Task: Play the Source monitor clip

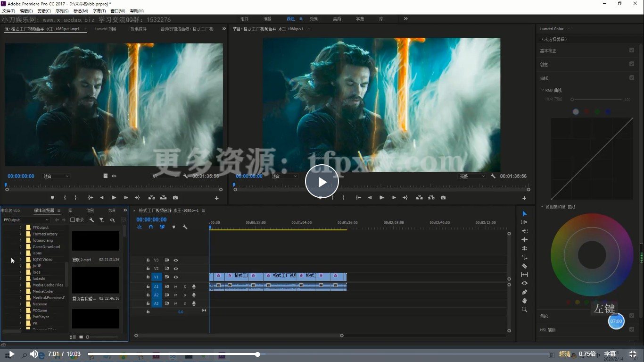Action: tap(114, 198)
